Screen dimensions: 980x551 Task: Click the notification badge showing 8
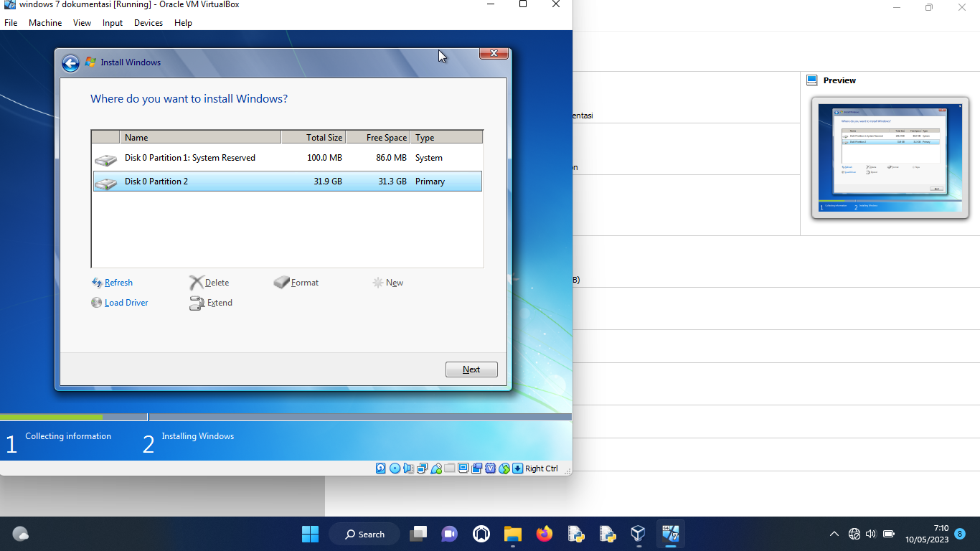(960, 534)
